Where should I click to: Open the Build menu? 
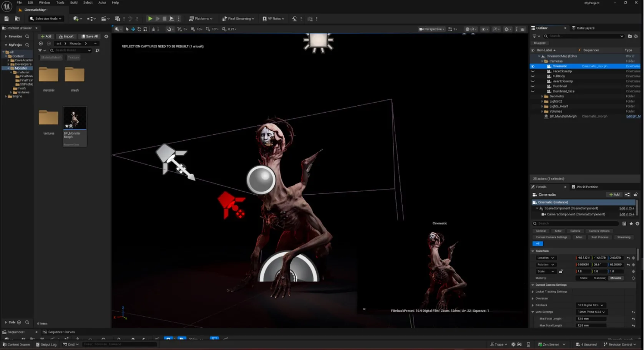point(74,3)
